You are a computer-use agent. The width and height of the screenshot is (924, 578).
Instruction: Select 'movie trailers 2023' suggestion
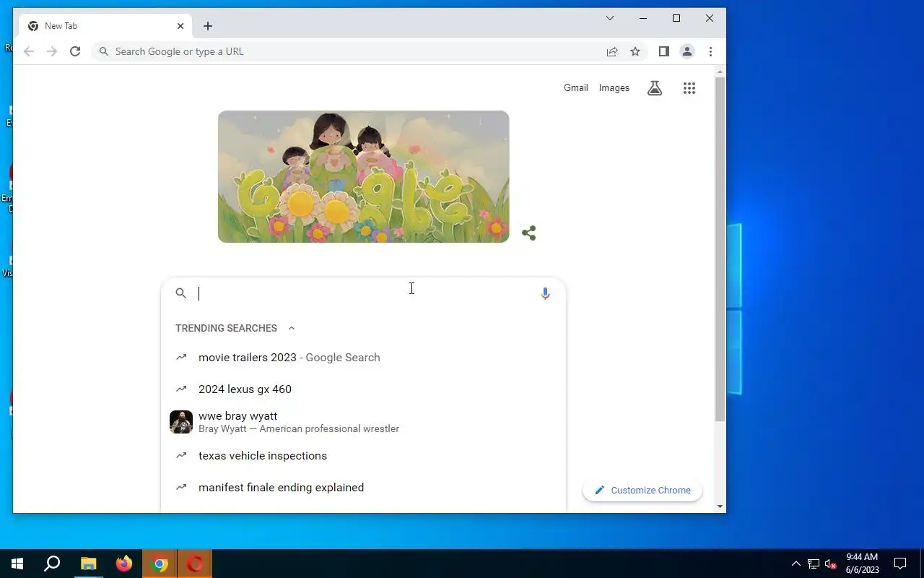(364, 358)
